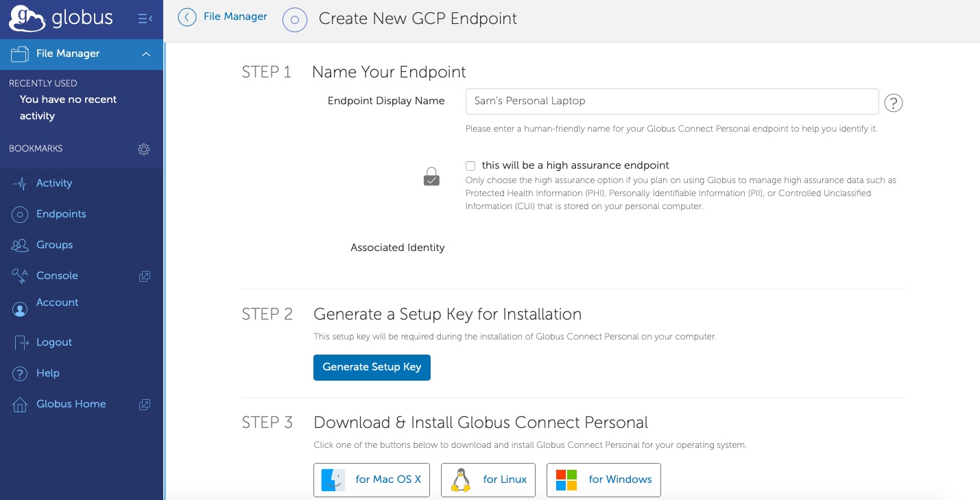Click Generate Setup Key button
Image resolution: width=980 pixels, height=500 pixels.
click(x=372, y=367)
